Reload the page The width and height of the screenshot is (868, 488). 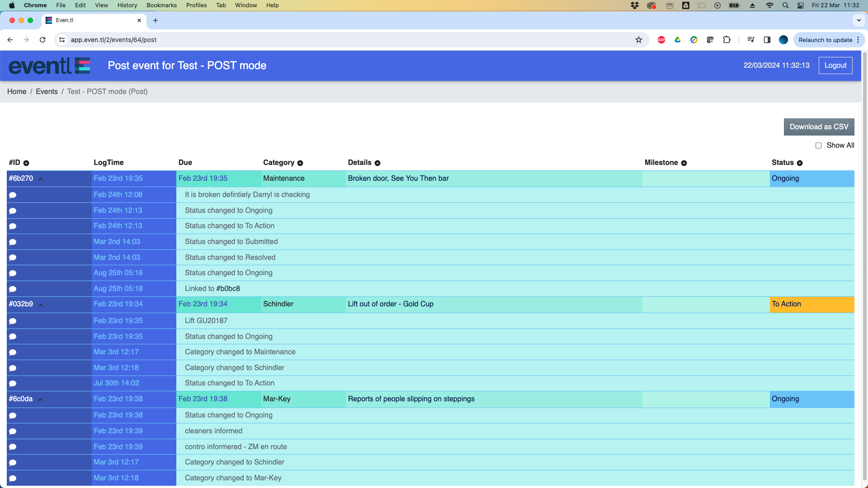[42, 40]
